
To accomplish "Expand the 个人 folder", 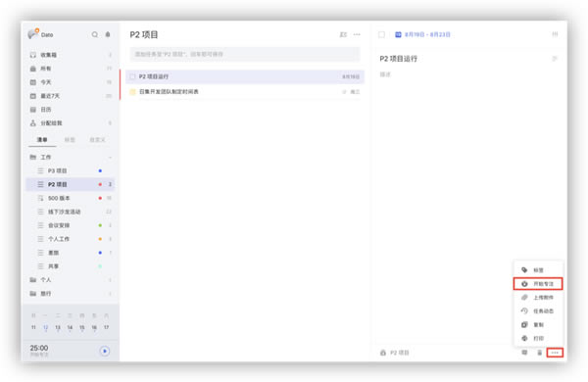I will [71, 280].
